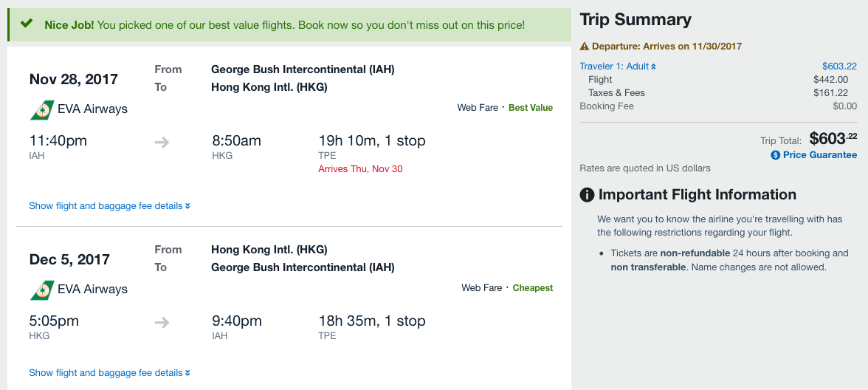Click the Arrives Thu, Nov 30 notice
The width and height of the screenshot is (868, 390).
(x=360, y=169)
